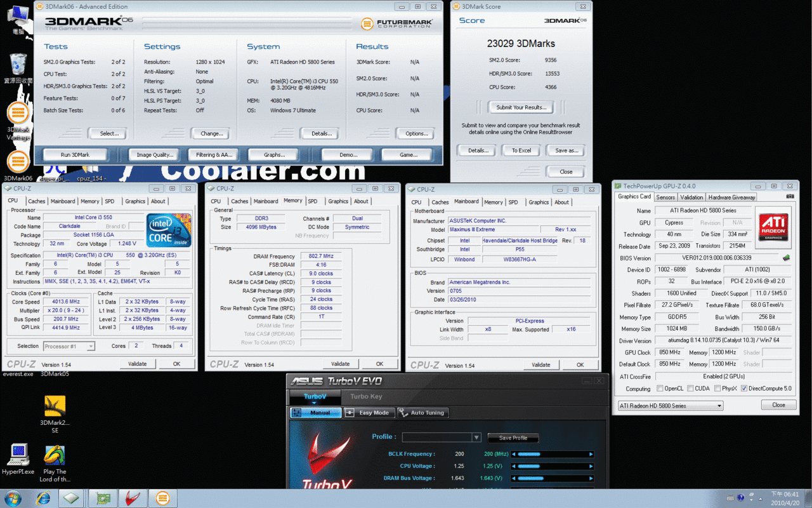812x508 pixels.
Task: Toggle the DirectCompute 5.0 checkbox
Action: (x=744, y=389)
